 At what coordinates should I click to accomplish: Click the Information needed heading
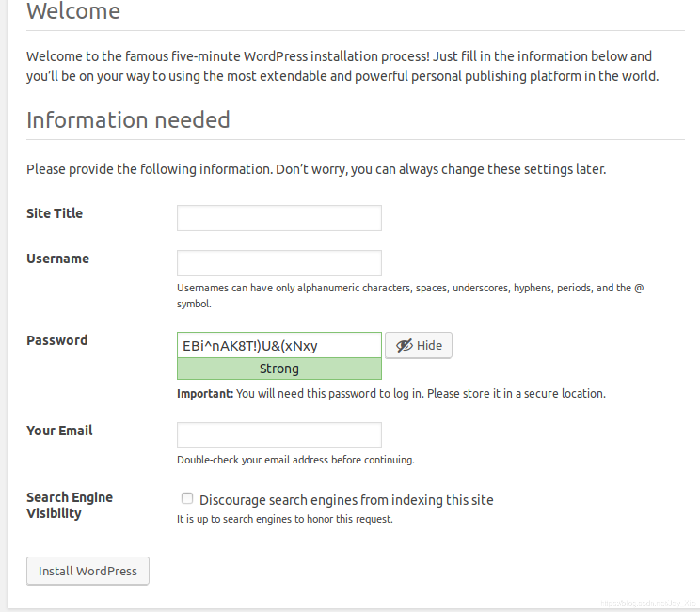(128, 120)
